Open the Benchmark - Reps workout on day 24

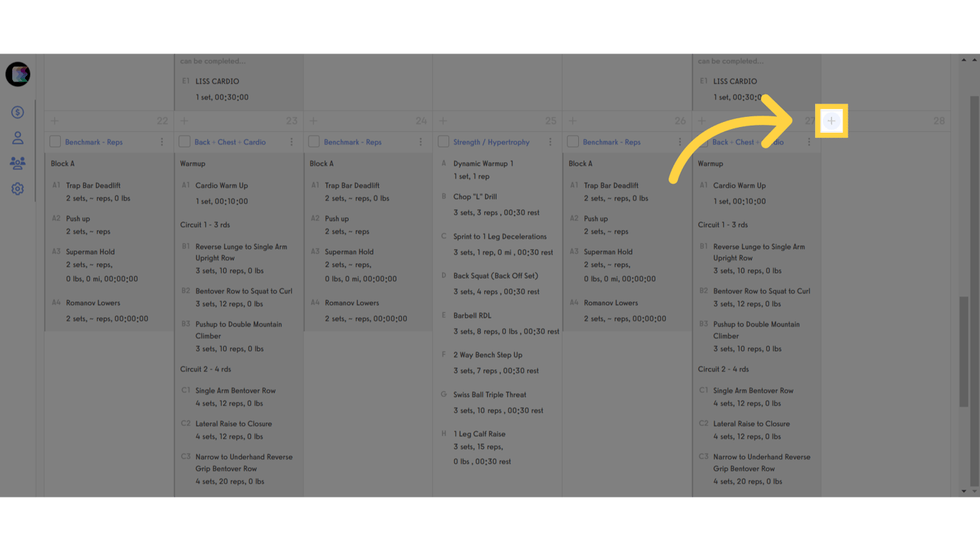pos(353,142)
